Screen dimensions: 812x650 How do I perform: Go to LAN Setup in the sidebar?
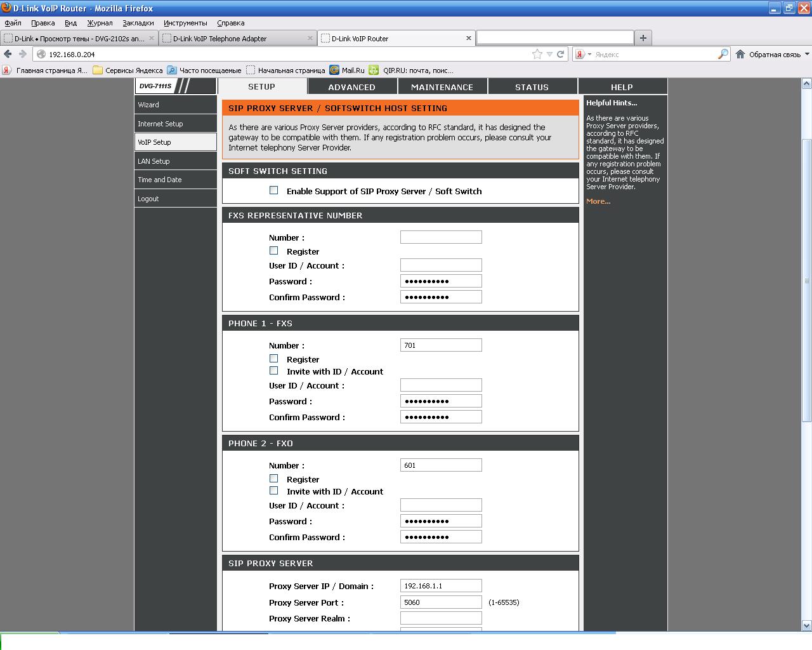[154, 161]
